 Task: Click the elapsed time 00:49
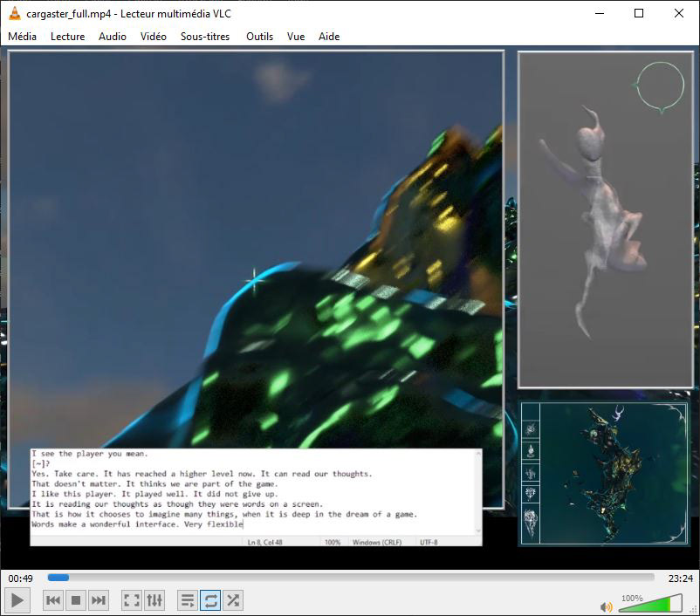[21, 578]
